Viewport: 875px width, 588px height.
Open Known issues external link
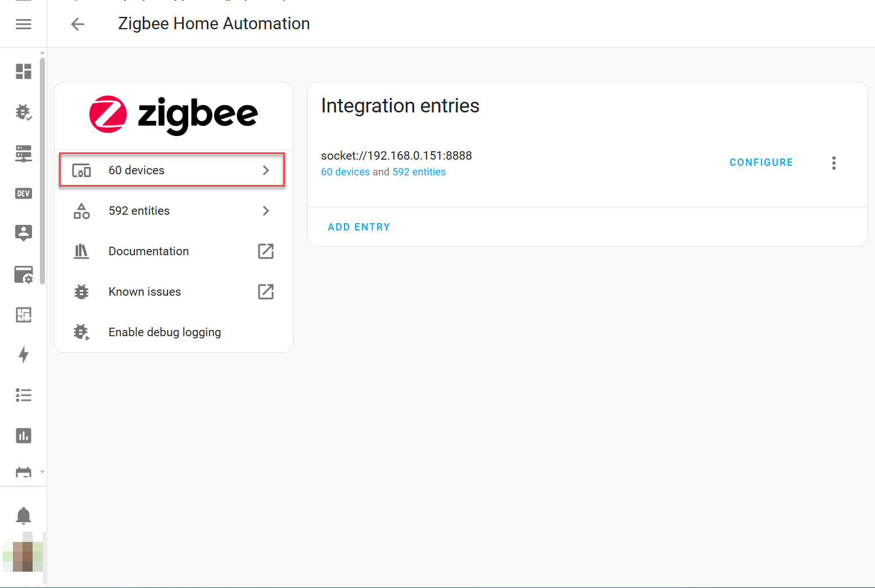pyautogui.click(x=265, y=292)
